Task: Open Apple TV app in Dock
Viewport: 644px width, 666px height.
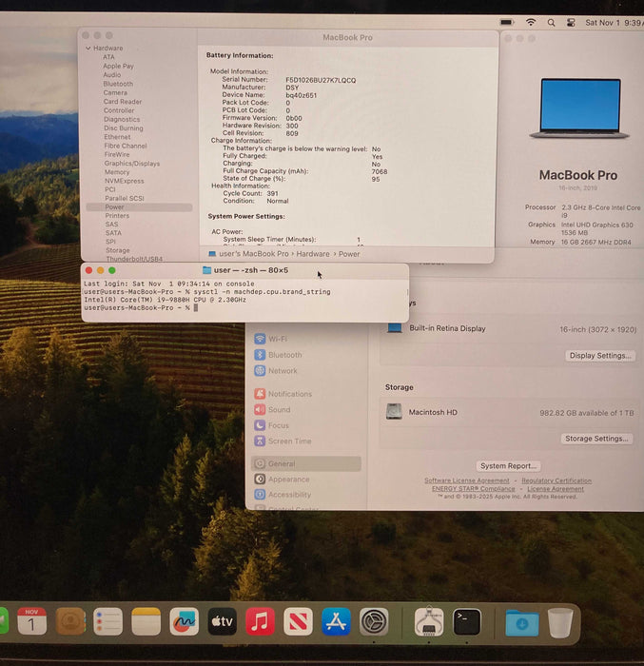Action: coord(223,621)
